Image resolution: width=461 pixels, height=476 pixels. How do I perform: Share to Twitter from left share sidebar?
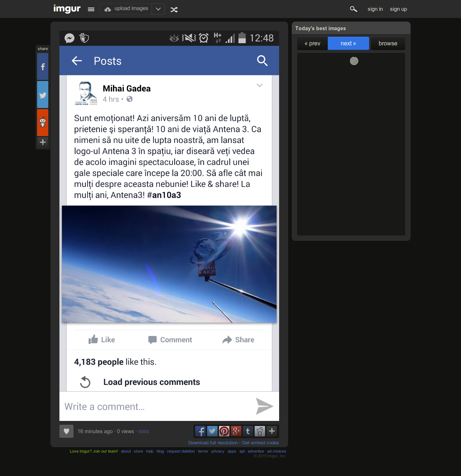point(42,95)
